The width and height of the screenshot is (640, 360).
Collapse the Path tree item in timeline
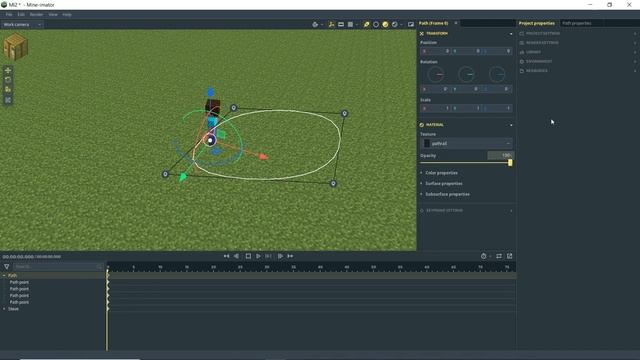(x=4, y=276)
